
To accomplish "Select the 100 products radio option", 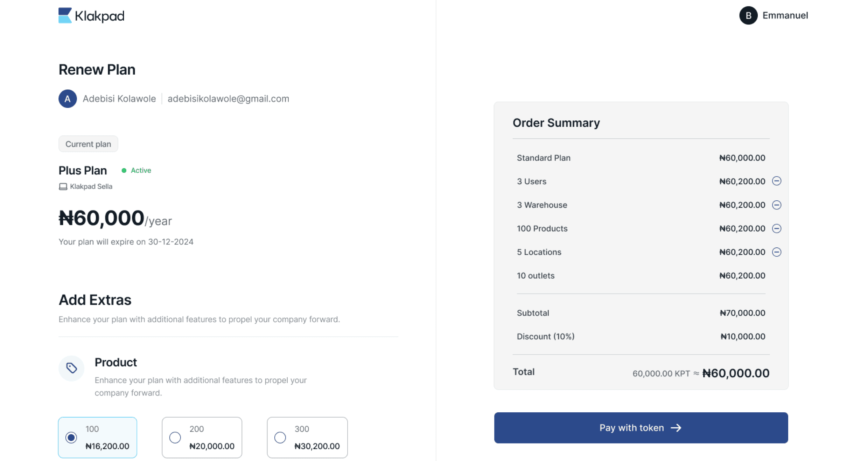I will [x=71, y=437].
